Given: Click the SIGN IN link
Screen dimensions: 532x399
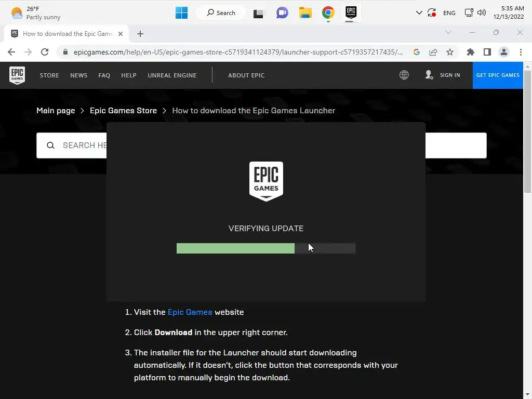Looking at the screenshot, I should [450, 75].
